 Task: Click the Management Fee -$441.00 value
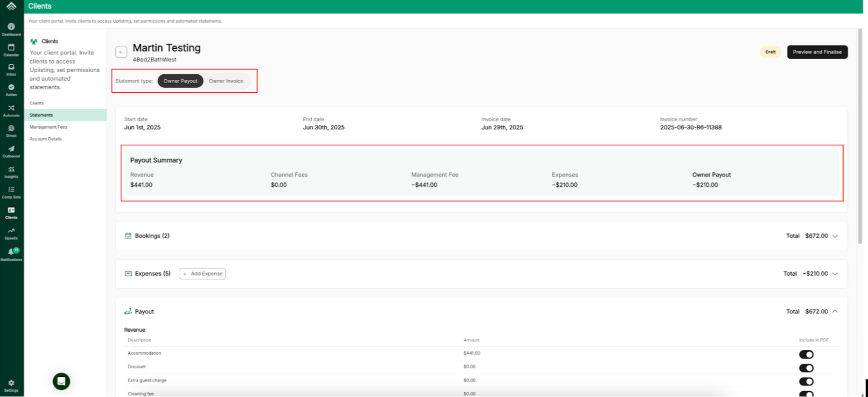click(424, 185)
